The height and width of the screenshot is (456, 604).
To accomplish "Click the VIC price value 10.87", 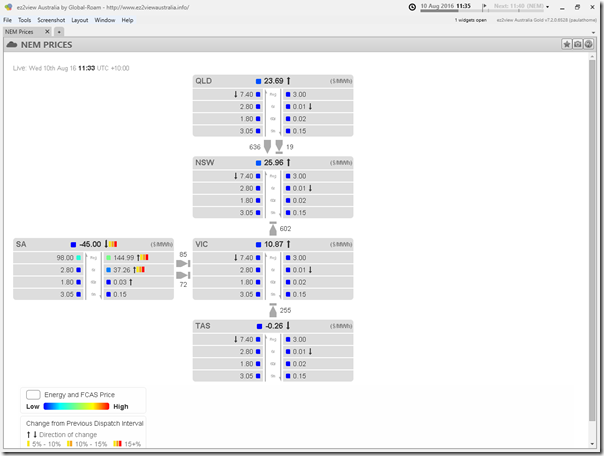I will 274,244.
